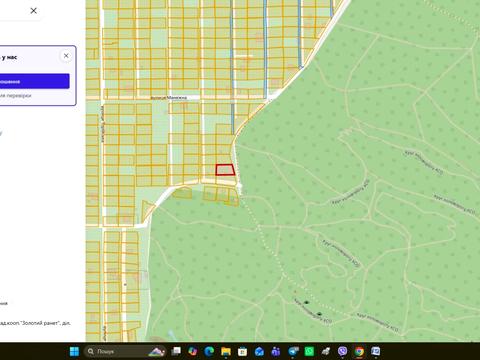
Task: Dismiss the promo card with the round X
Action: 66,56
